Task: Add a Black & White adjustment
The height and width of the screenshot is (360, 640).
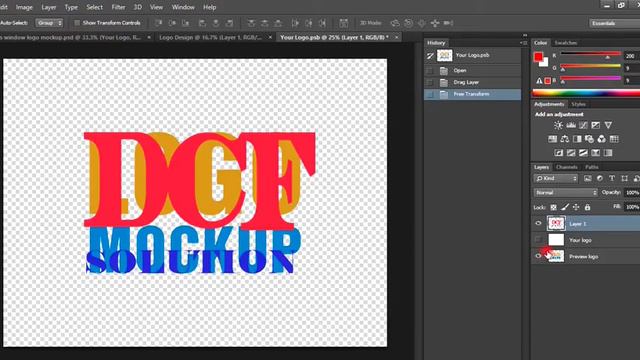Action: 577,139
